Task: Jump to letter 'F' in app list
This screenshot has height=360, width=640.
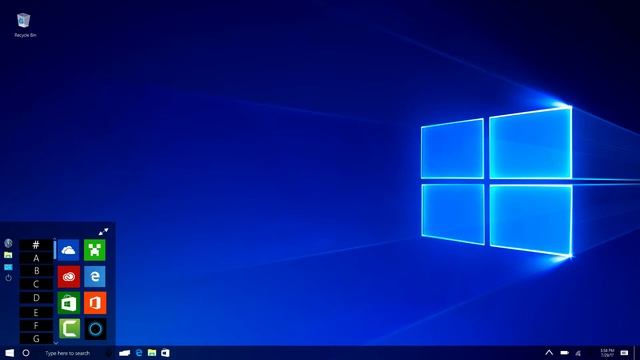Action: 36,326
